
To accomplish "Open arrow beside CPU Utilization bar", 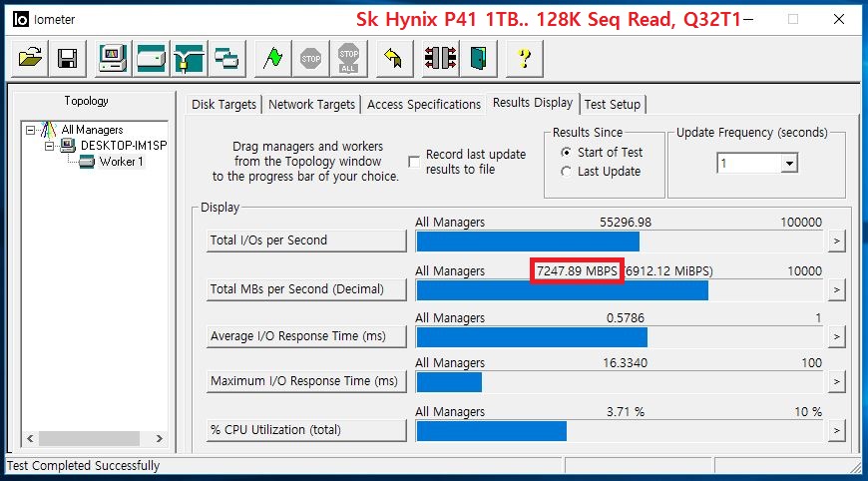I will coord(836,430).
